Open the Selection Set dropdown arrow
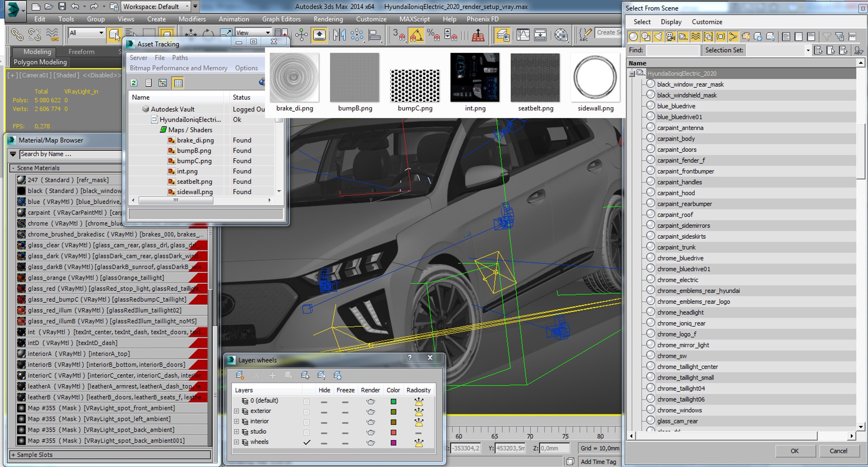Screen dimensions: 868x467 [808, 50]
